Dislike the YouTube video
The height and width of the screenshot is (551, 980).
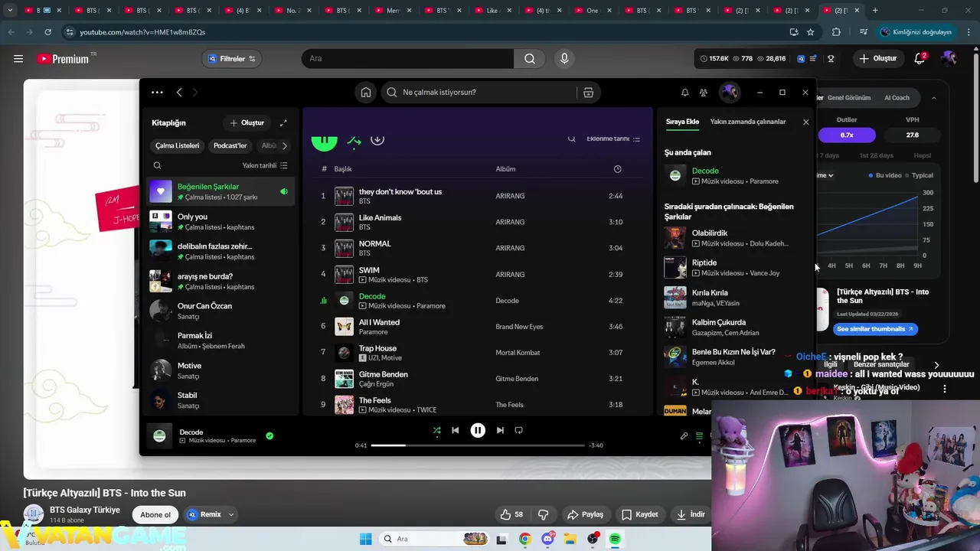[543, 514]
